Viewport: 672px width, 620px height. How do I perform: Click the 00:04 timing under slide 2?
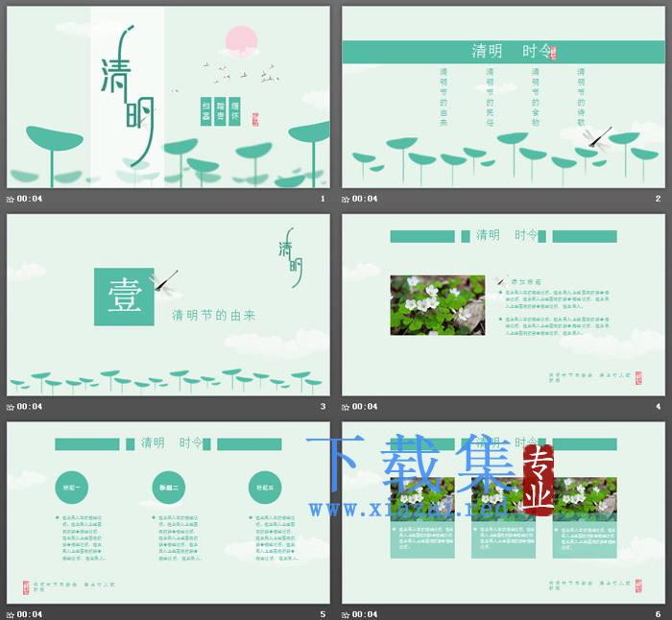pyautogui.click(x=365, y=199)
